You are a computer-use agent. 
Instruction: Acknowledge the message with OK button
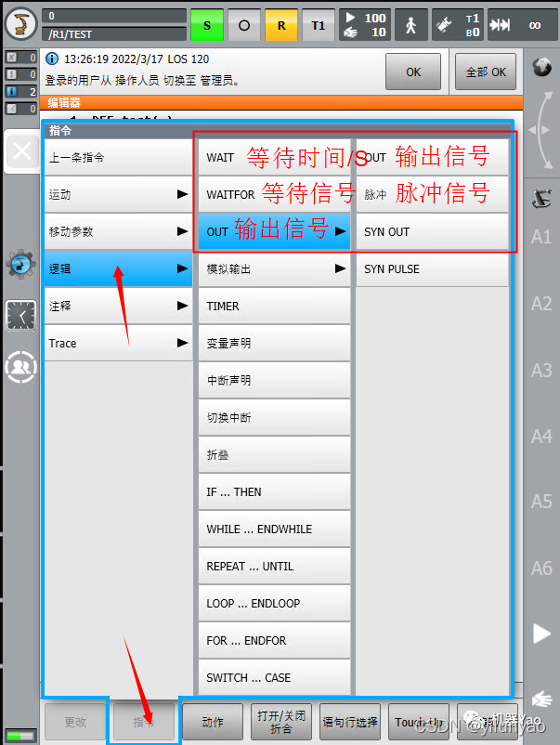(413, 72)
